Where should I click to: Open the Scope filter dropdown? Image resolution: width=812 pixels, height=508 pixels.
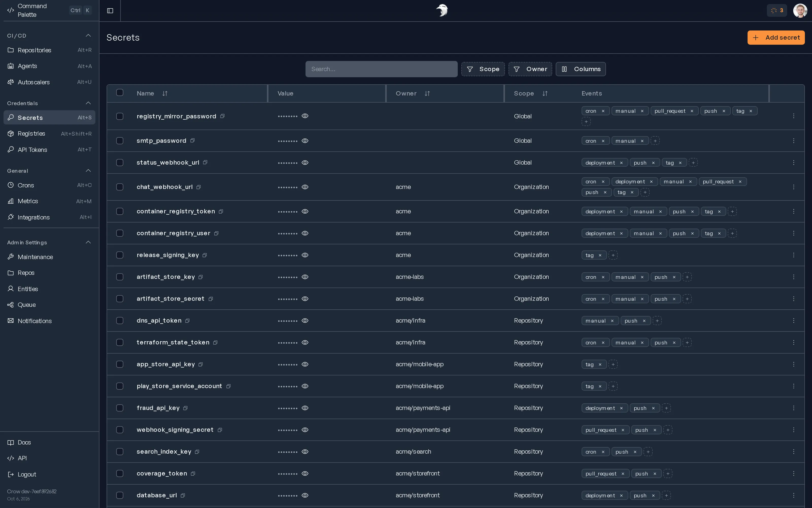click(x=483, y=69)
